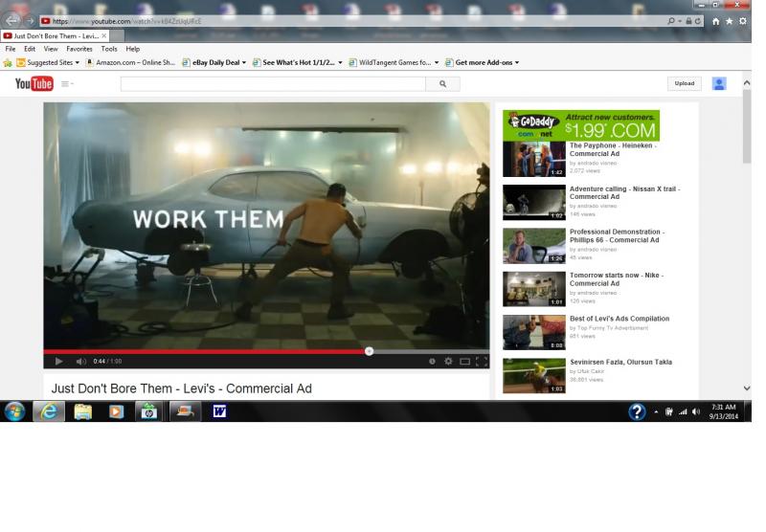Click the refresh page icon
The width and height of the screenshot is (766, 532).
(698, 21)
